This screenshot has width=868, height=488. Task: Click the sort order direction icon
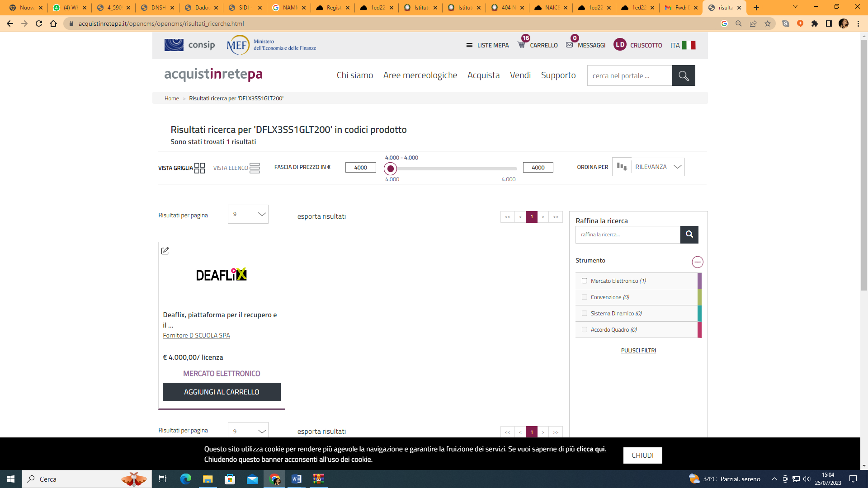tap(622, 167)
